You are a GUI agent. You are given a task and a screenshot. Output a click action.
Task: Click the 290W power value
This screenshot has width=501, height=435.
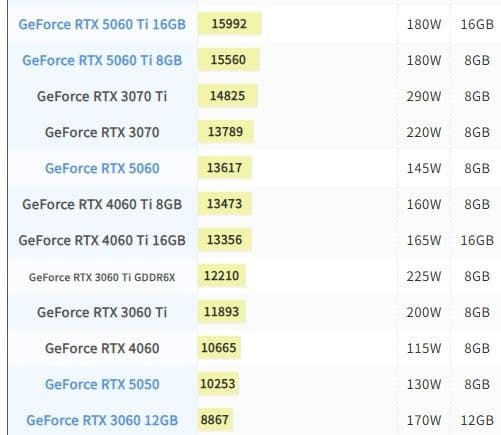point(424,96)
